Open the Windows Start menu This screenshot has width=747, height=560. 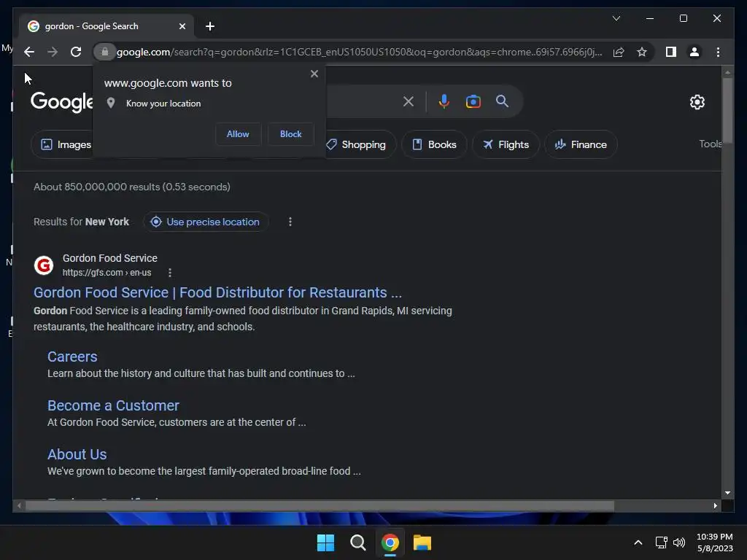pos(326,542)
